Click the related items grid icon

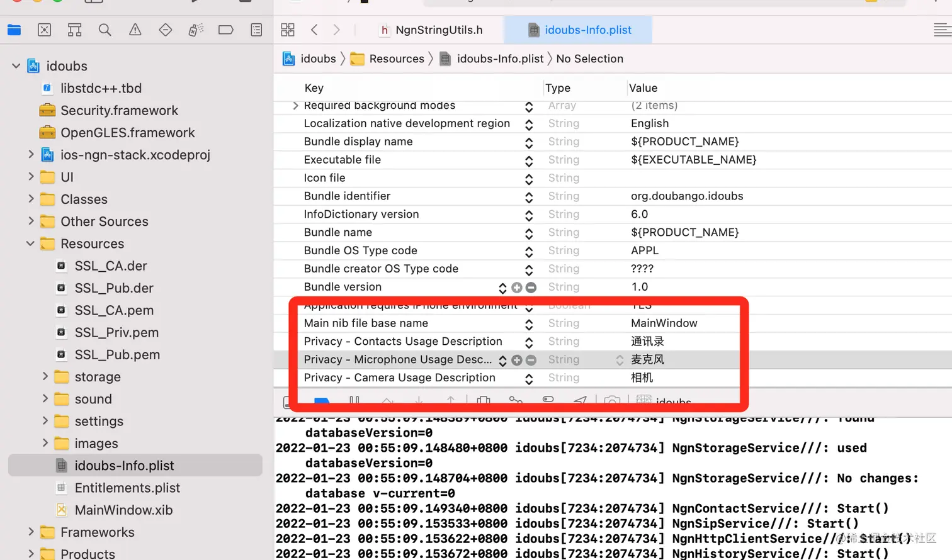tap(288, 30)
